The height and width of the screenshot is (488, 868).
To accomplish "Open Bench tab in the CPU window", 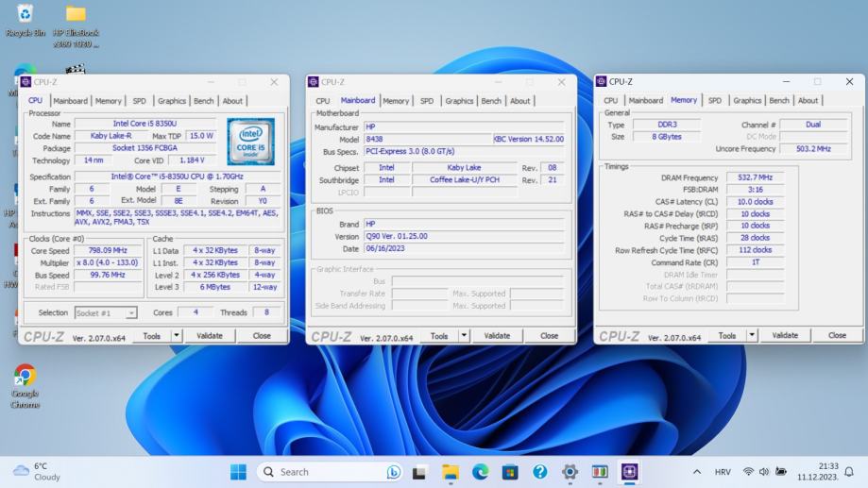I will [203, 101].
